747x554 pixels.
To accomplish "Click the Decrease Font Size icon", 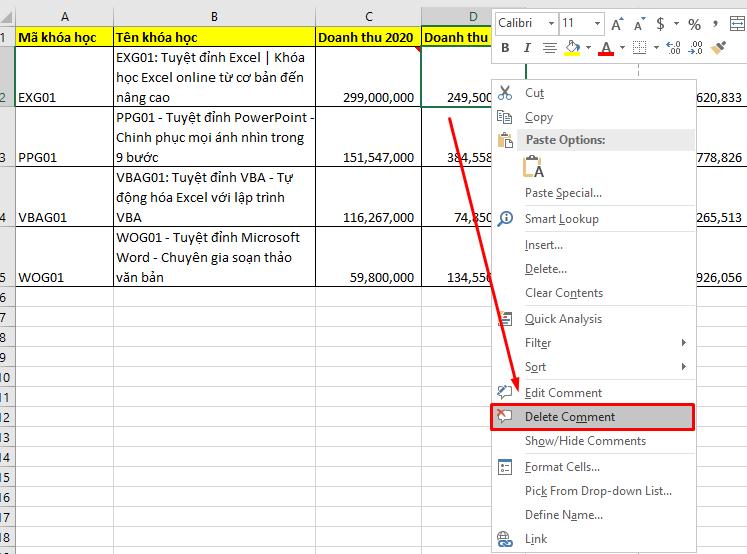I will pyautogui.click(x=639, y=23).
